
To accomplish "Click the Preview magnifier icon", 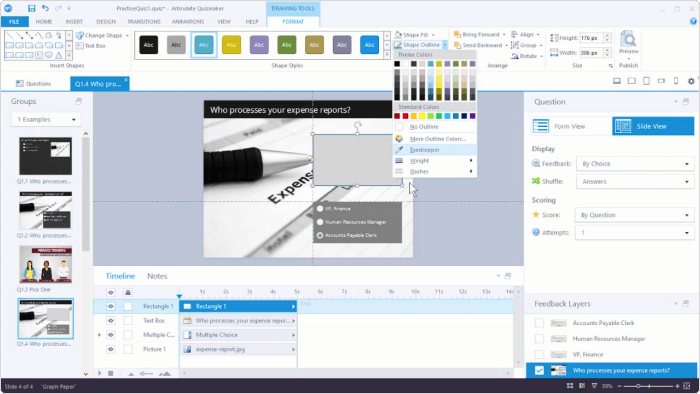I will (629, 41).
